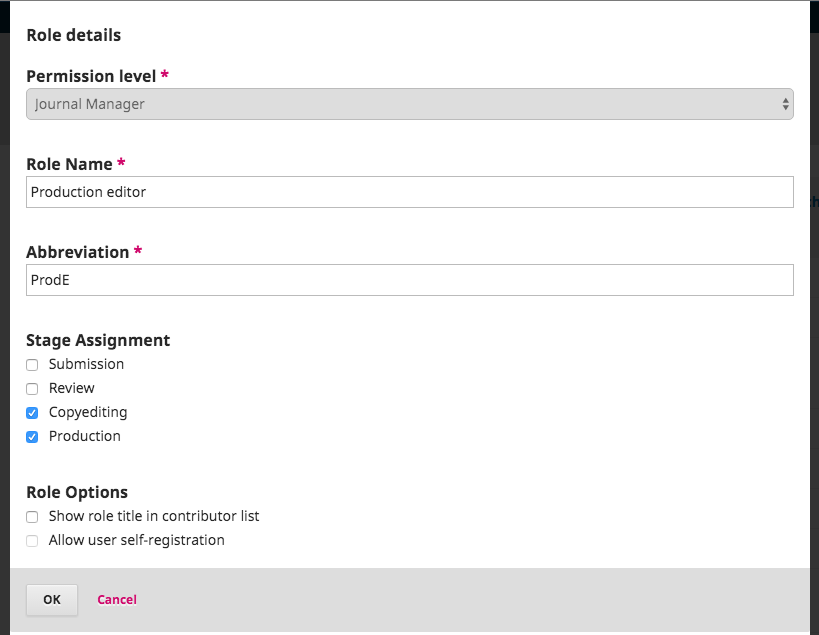Enable the Submission stage checkbox

(32, 365)
